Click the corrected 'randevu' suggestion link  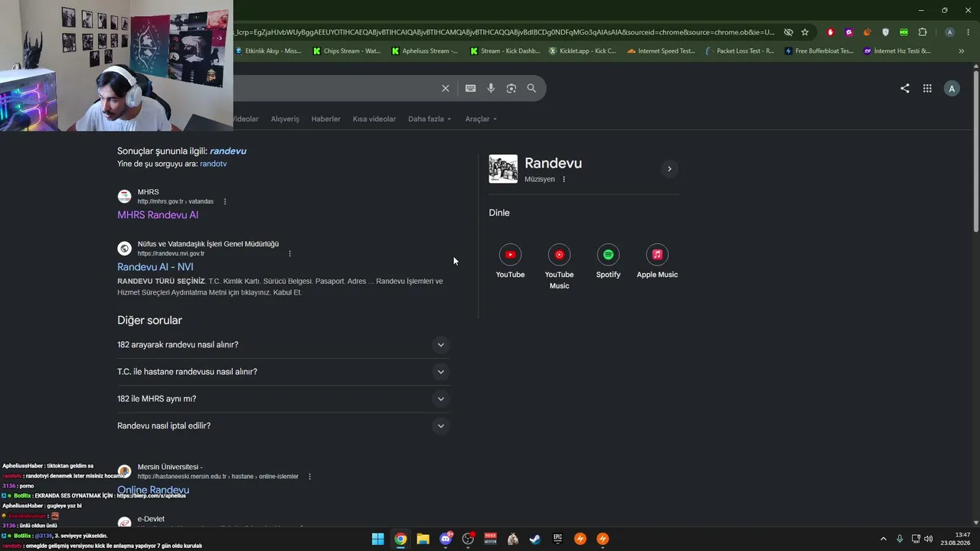tap(228, 151)
